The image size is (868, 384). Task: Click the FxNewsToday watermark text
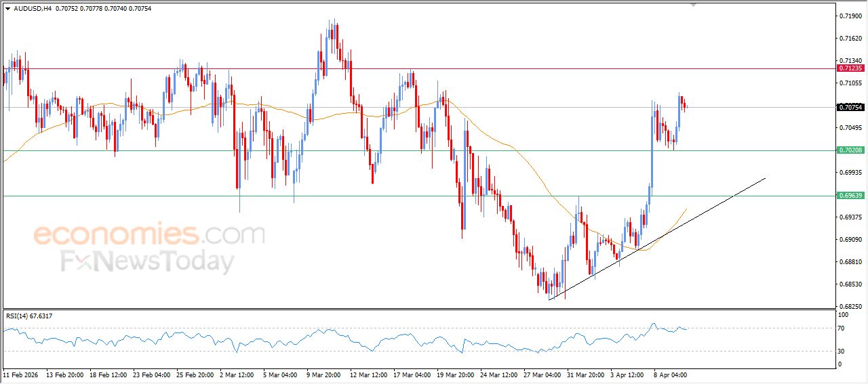pos(148,261)
